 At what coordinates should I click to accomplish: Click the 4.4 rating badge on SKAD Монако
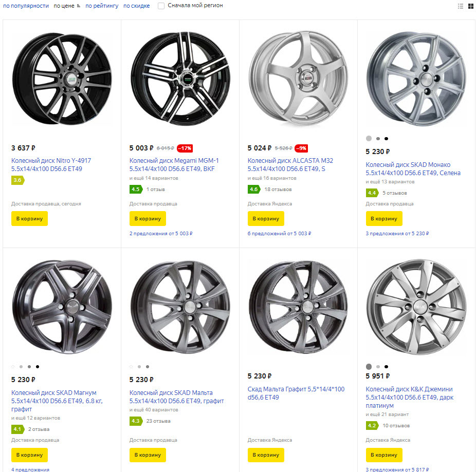tap(372, 193)
